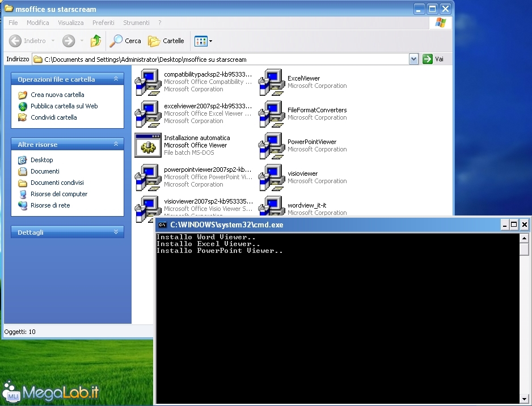Click the cmd.exe window system icon
Screen dimensions: 532x406
tap(163, 225)
